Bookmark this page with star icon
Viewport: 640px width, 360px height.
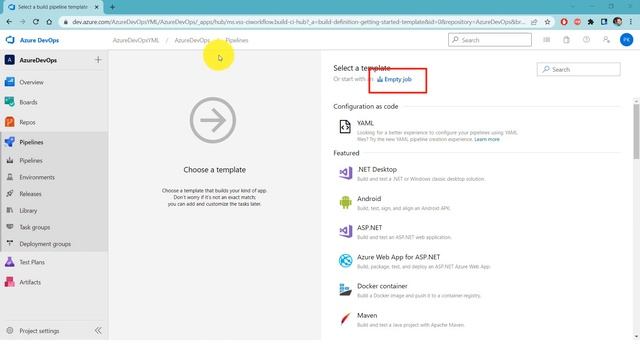click(x=547, y=22)
